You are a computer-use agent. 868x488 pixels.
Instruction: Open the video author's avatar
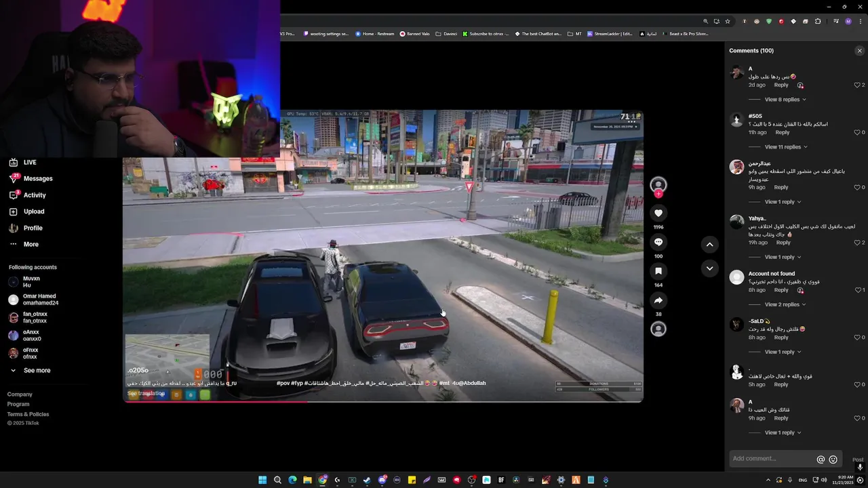tap(658, 184)
